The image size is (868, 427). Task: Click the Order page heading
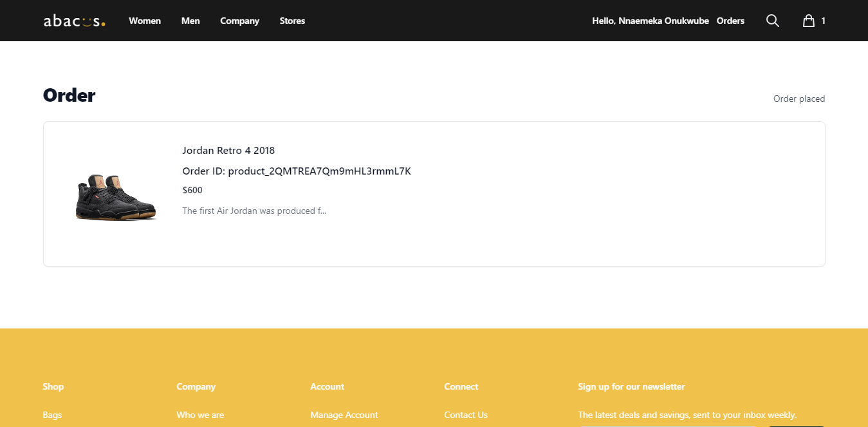(69, 95)
